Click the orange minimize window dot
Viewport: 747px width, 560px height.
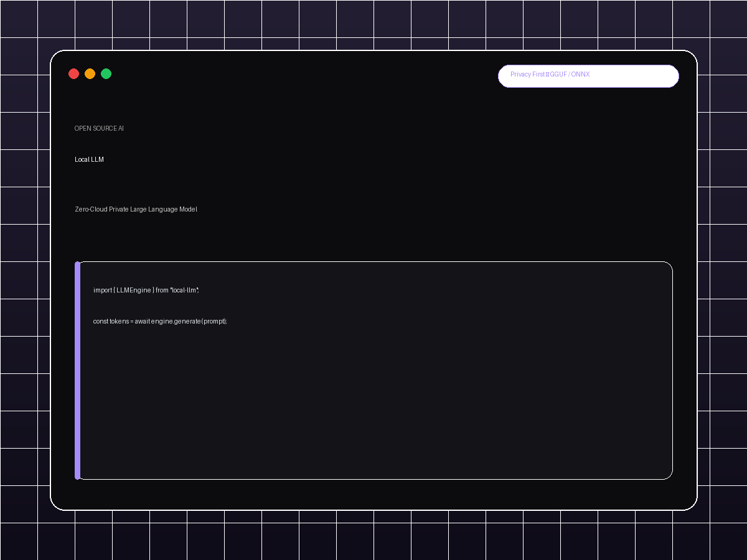90,74
